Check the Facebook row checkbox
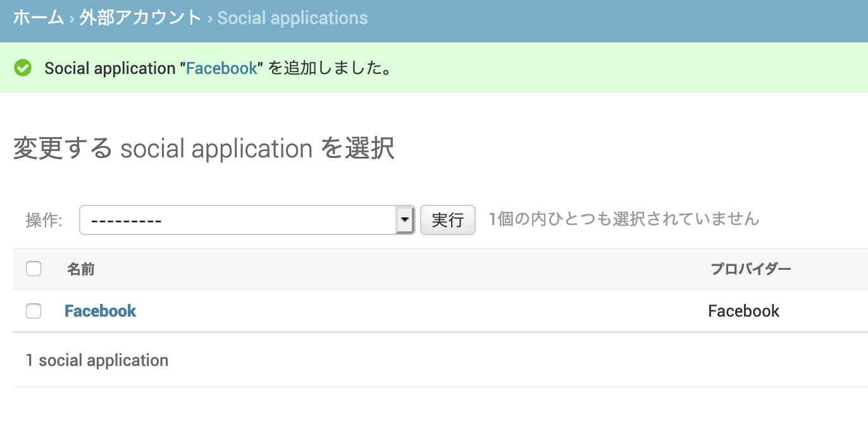The width and height of the screenshot is (868, 426). pos(34,311)
